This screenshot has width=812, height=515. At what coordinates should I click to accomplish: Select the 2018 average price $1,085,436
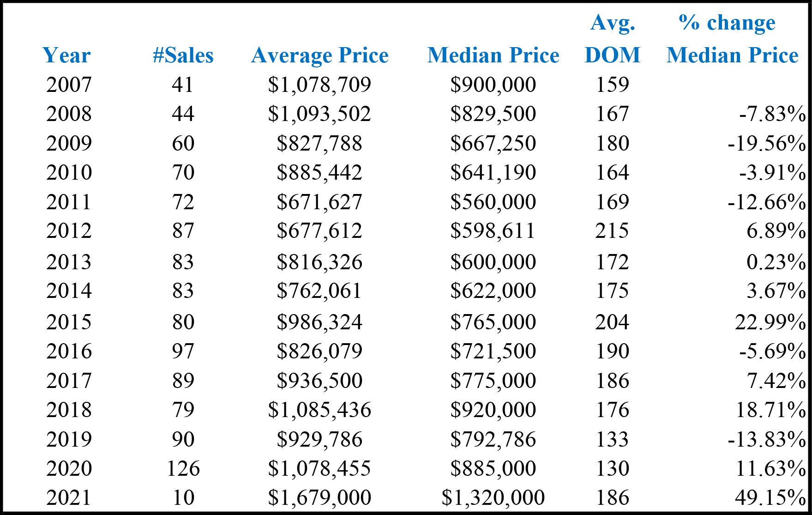(319, 410)
